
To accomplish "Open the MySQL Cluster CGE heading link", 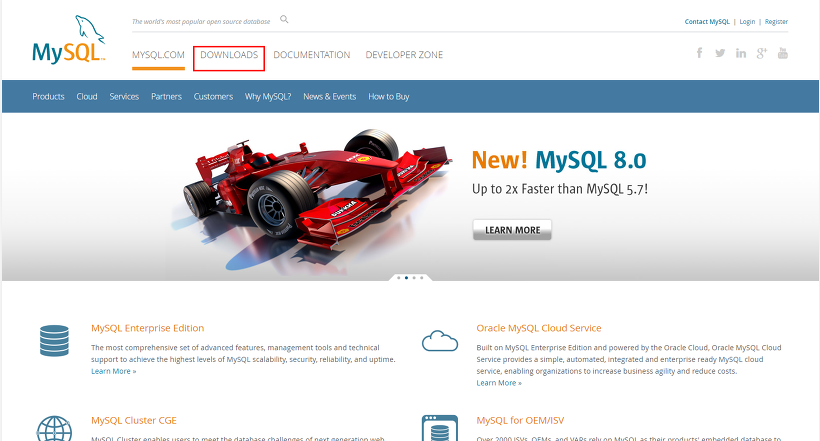I will pyautogui.click(x=134, y=421).
